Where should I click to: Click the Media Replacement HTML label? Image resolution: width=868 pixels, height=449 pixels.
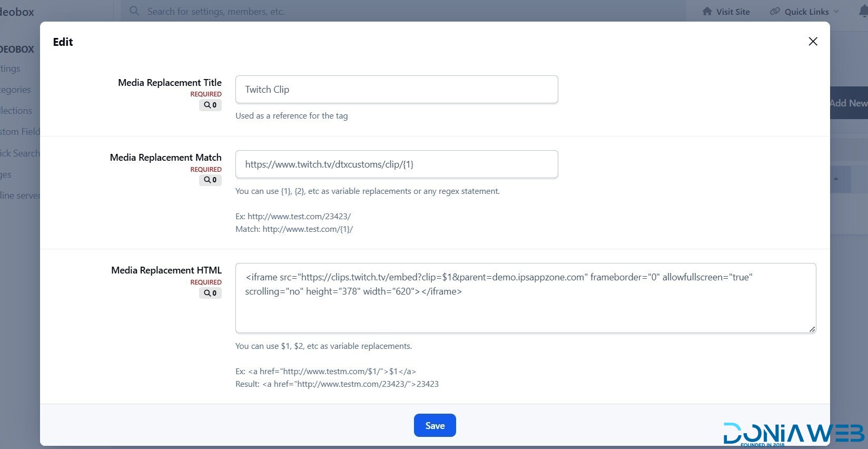[166, 270]
